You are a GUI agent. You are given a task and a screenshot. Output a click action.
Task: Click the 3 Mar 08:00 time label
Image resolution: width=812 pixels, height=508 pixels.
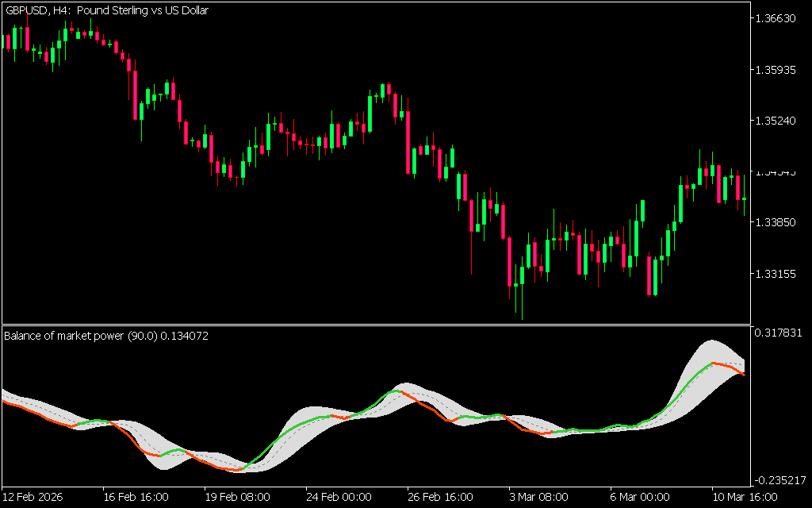538,497
